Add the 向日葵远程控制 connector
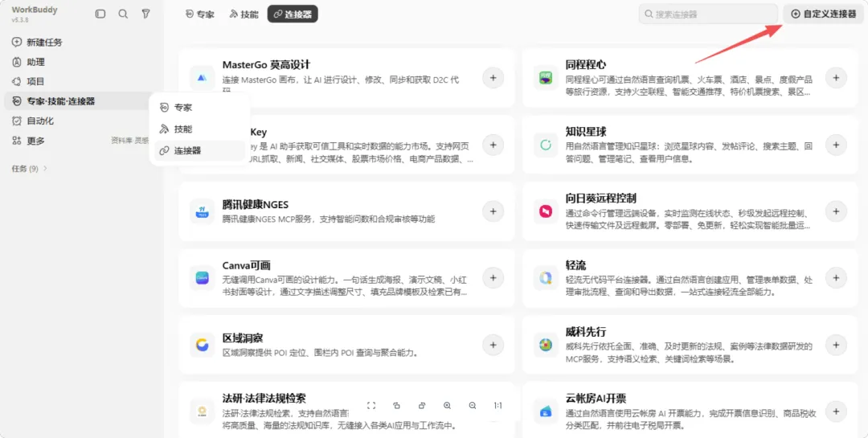Viewport: 868px width, 438px height. tap(836, 211)
